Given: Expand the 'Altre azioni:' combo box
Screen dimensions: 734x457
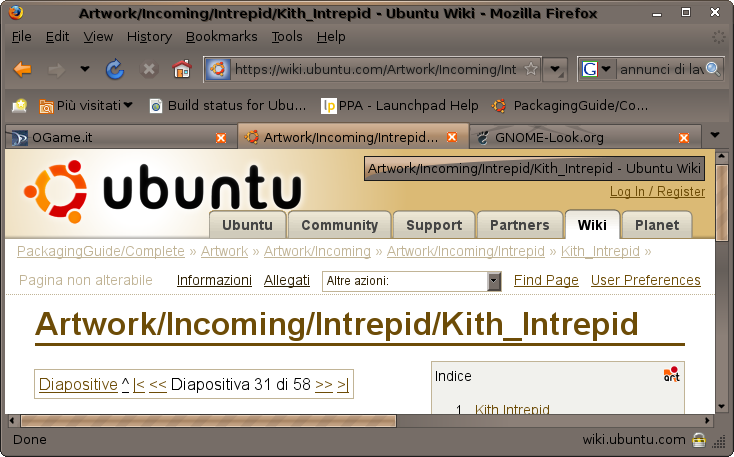Looking at the screenshot, I should pos(411,281).
